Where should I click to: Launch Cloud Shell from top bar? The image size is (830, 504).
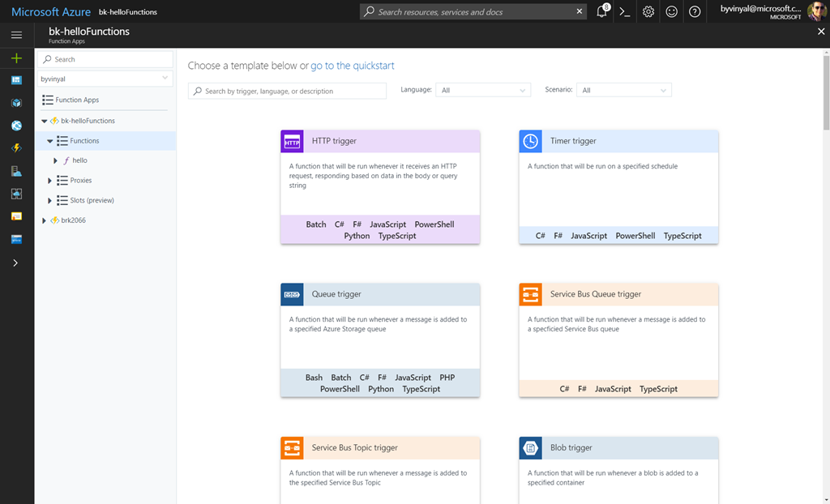[x=625, y=11]
